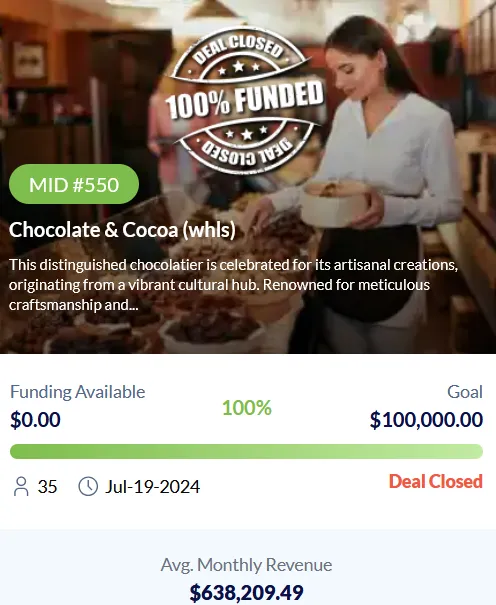This screenshot has width=496, height=605.
Task: Click the MID #550 green badge
Action: [74, 184]
